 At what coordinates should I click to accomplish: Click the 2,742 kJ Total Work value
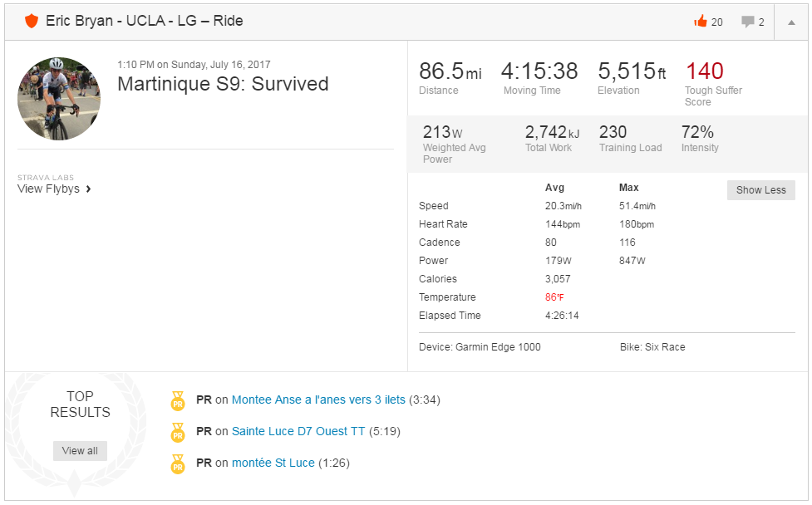click(x=552, y=132)
